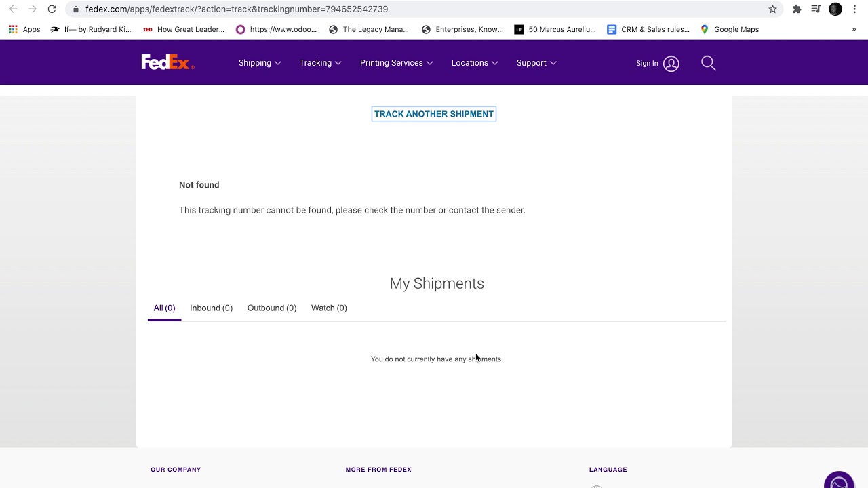Click the MORE FROM FEDEX footer heading

click(x=378, y=470)
